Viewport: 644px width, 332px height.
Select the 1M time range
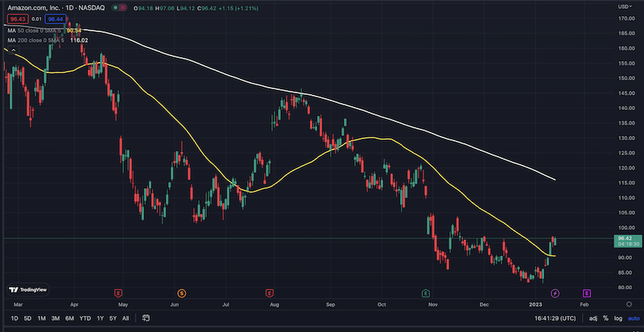coord(42,318)
